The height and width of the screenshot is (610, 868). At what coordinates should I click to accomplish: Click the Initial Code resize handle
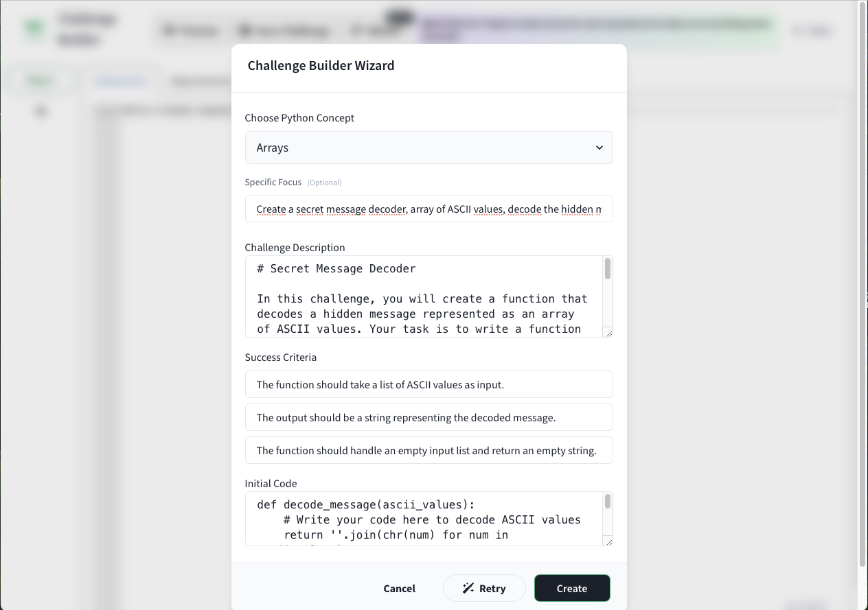[608, 541]
